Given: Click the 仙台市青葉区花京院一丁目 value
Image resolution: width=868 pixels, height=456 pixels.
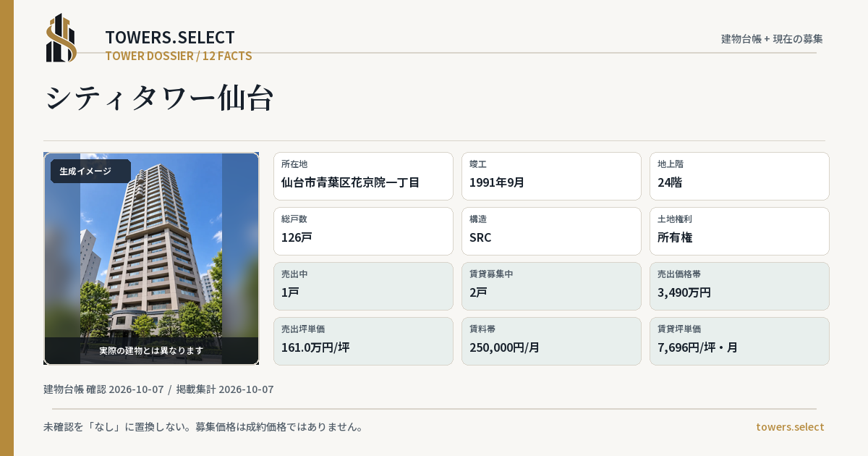Looking at the screenshot, I should pyautogui.click(x=351, y=182).
